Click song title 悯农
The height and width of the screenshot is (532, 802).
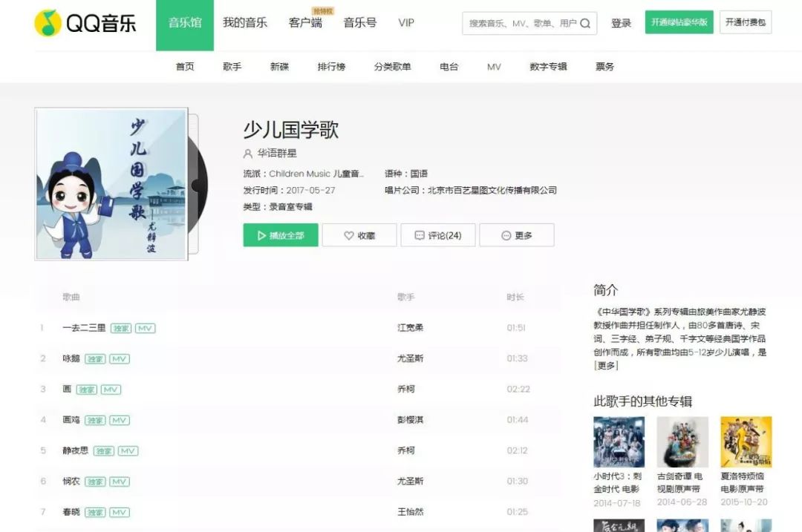click(x=71, y=482)
